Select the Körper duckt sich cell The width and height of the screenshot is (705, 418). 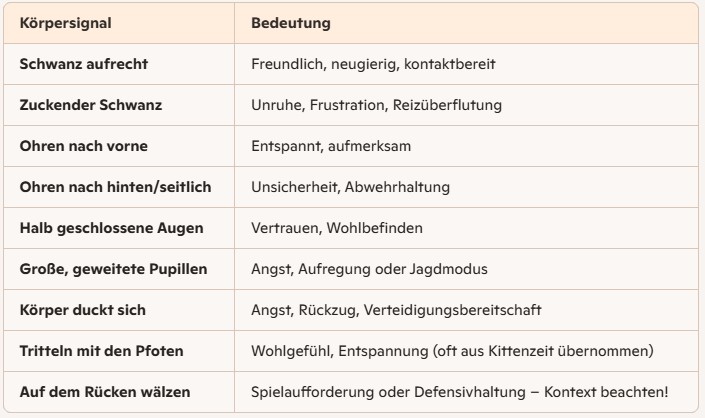click(x=119, y=310)
